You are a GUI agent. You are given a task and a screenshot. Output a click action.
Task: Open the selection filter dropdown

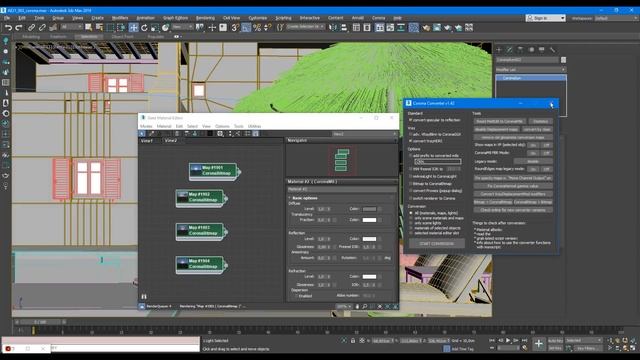coord(72,27)
